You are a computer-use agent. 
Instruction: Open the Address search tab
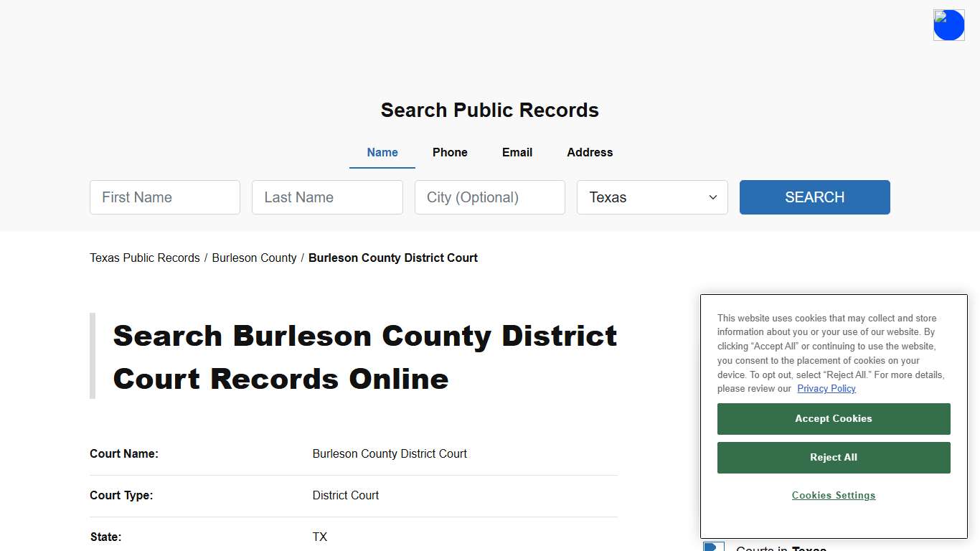click(x=589, y=152)
